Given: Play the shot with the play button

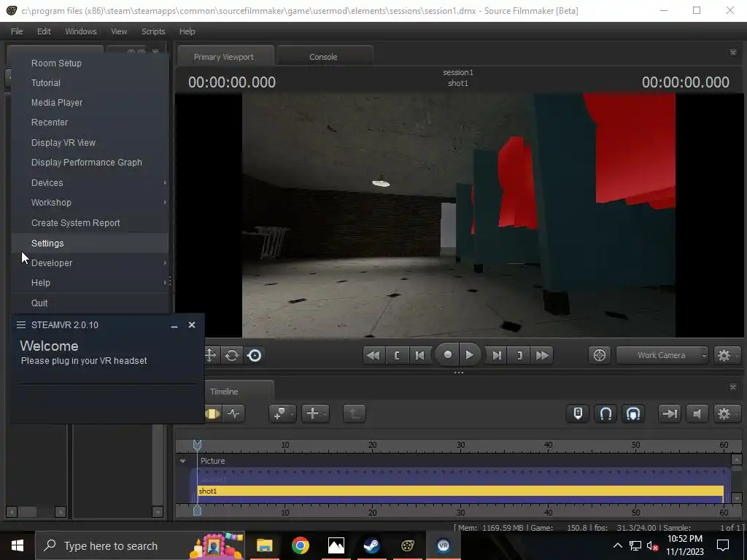Looking at the screenshot, I should (x=469, y=355).
